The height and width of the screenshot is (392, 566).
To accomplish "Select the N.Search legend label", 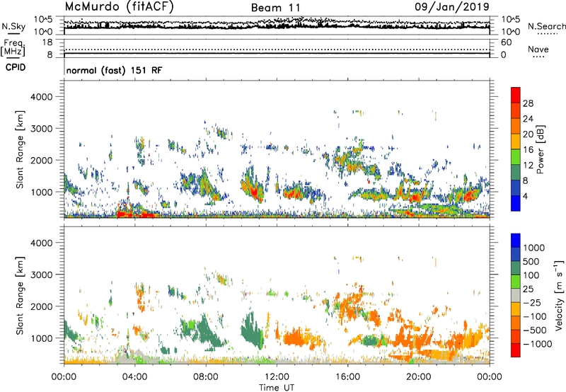I will pos(546,26).
